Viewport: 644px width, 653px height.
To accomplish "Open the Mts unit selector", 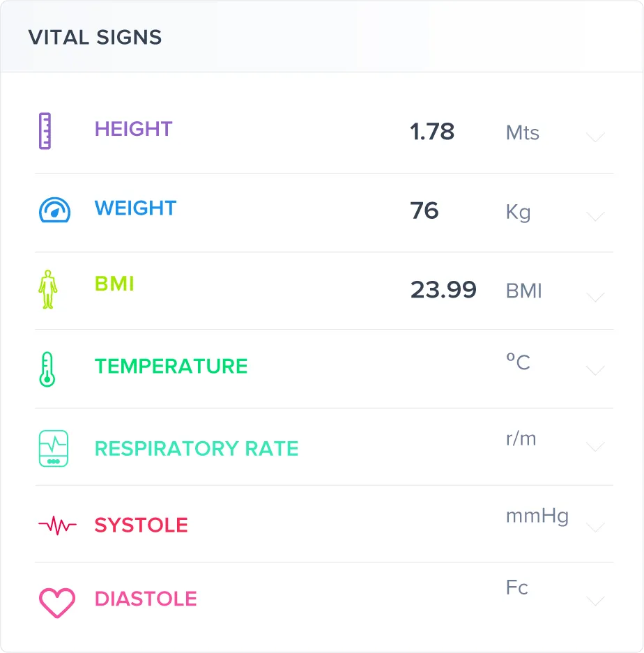I will click(x=522, y=133).
